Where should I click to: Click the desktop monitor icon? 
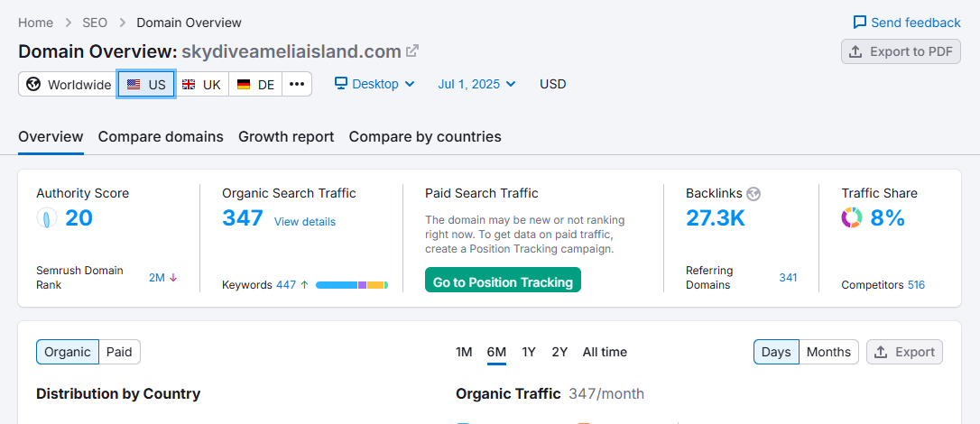coord(340,84)
